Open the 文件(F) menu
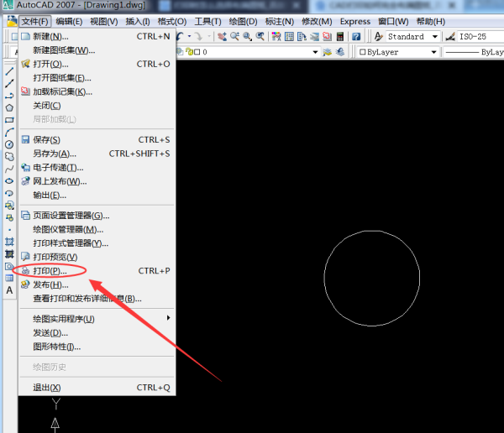The image size is (504, 433). tap(34, 22)
